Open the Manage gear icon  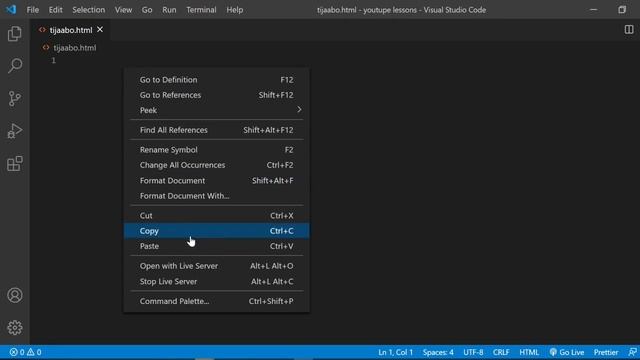point(15,327)
